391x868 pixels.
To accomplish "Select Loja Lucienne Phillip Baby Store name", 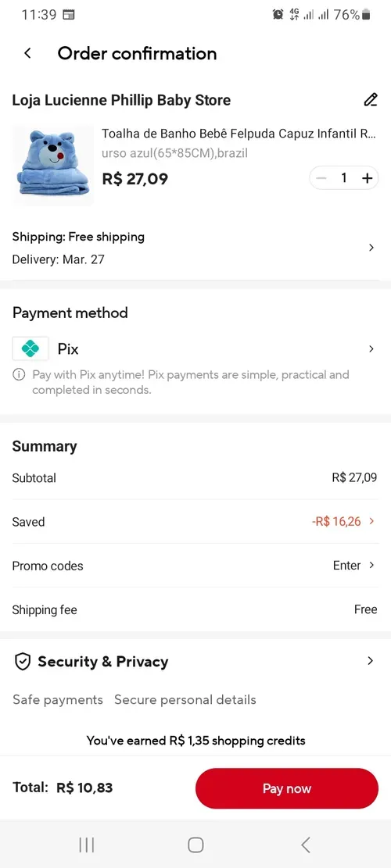I will 121,100.
